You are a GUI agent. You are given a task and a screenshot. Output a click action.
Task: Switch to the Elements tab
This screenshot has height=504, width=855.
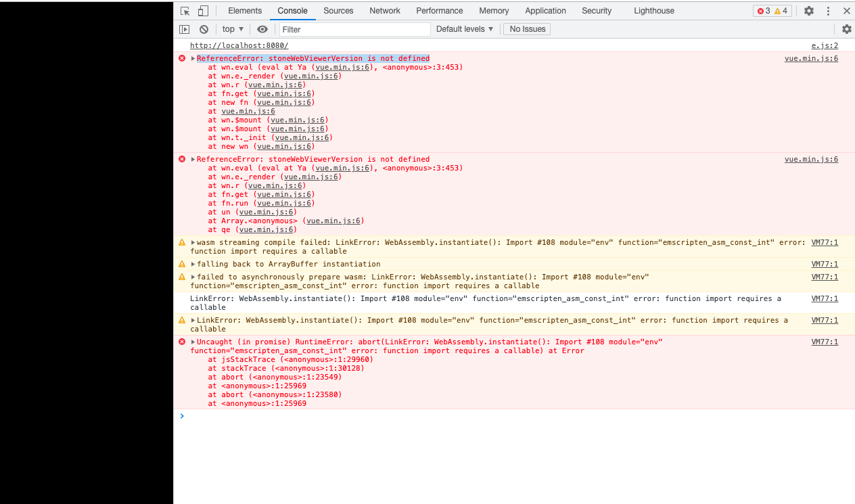[x=245, y=11]
